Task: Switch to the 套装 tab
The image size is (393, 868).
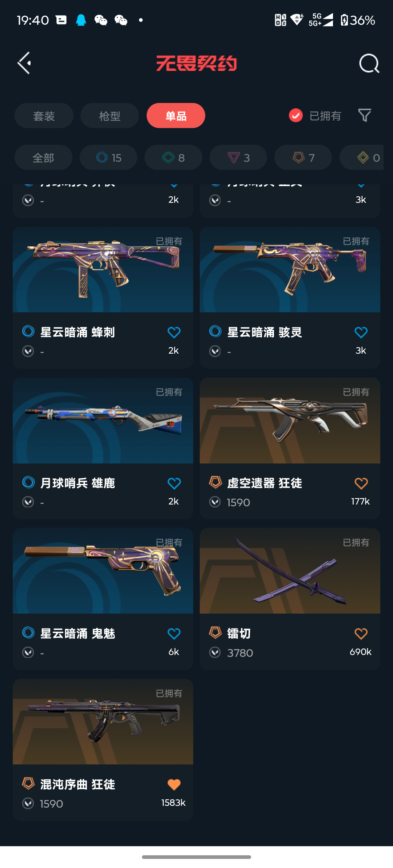Action: click(44, 116)
